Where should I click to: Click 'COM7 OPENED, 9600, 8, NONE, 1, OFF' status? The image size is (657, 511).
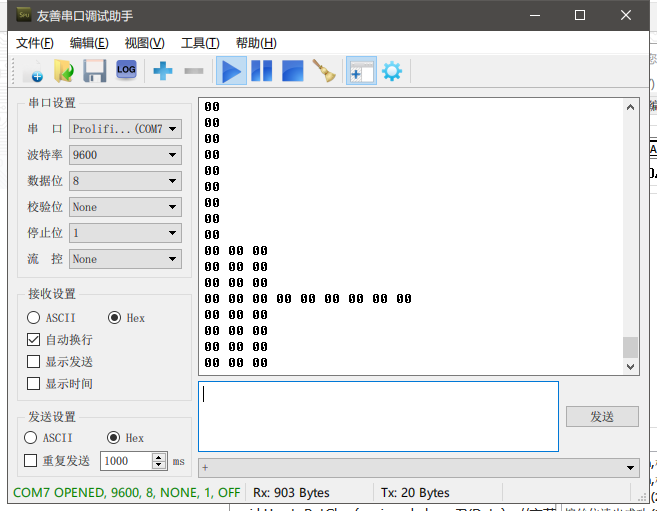(x=127, y=493)
